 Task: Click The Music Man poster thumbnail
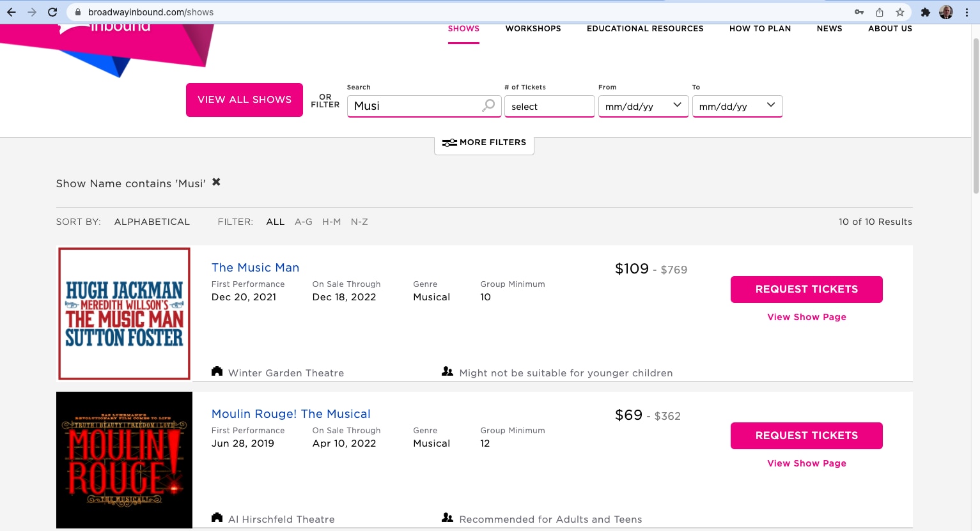click(x=125, y=314)
